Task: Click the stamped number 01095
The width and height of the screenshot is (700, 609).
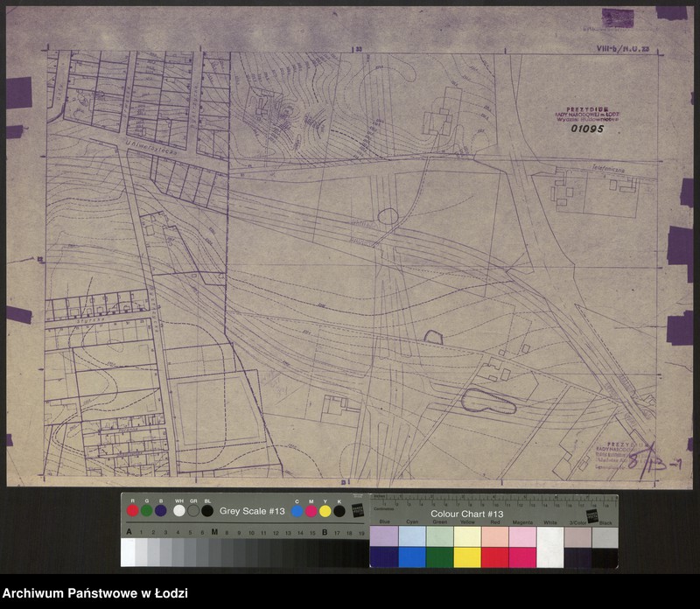Action: (x=587, y=129)
